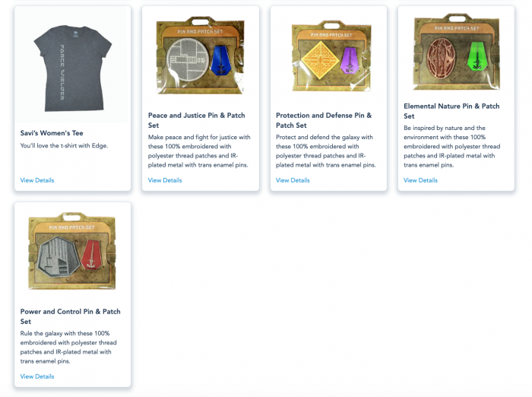The height and width of the screenshot is (397, 532).
Task: Open Peace and Justice Pin & Patch title
Action: click(x=196, y=120)
